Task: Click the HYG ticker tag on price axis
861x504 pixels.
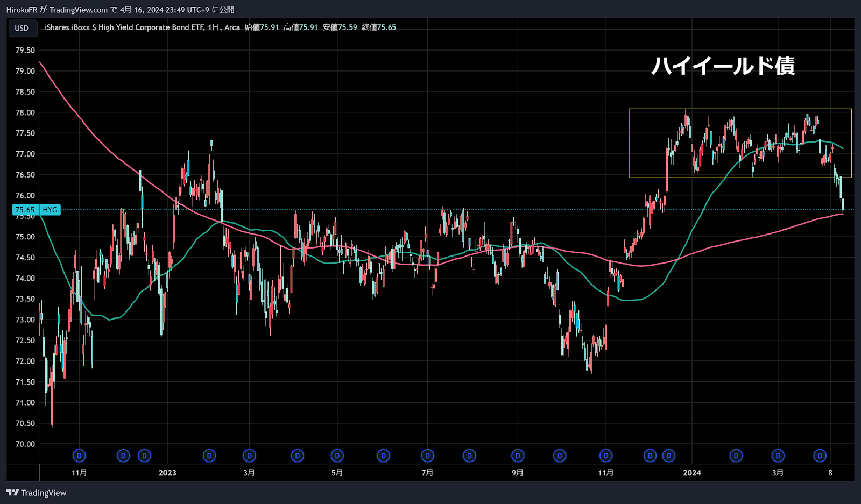Action: point(50,210)
